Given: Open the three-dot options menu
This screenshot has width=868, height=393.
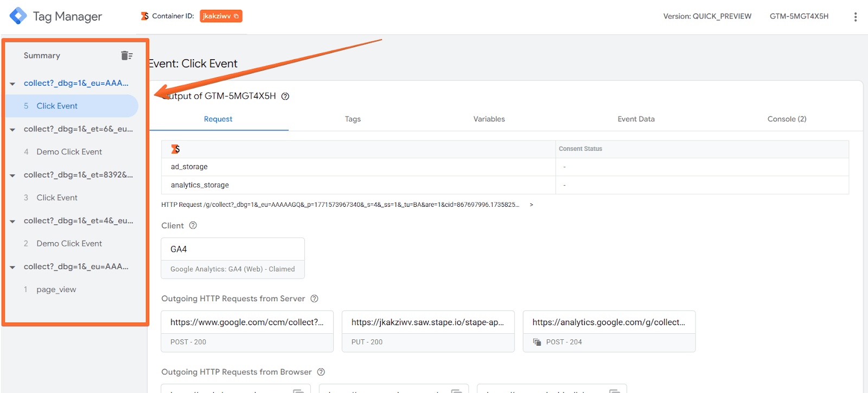Looking at the screenshot, I should (855, 17).
